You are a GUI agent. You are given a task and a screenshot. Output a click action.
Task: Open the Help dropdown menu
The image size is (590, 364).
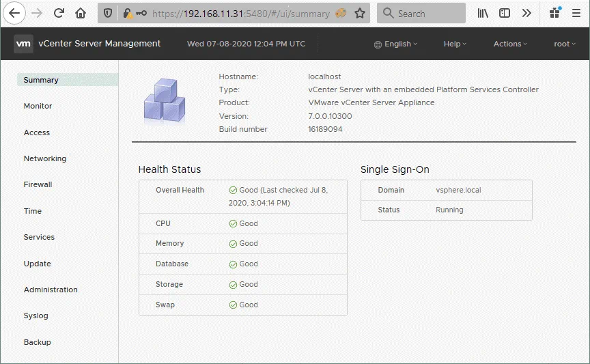(x=455, y=44)
